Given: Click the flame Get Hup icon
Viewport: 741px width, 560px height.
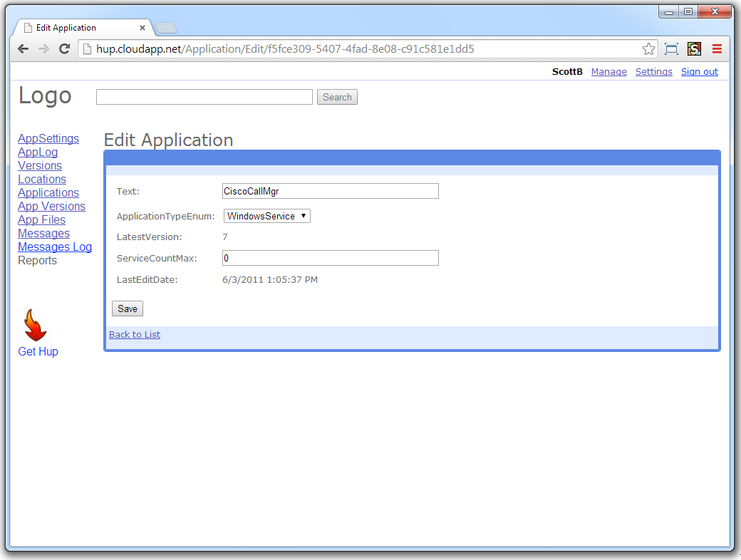Looking at the screenshot, I should click(35, 326).
